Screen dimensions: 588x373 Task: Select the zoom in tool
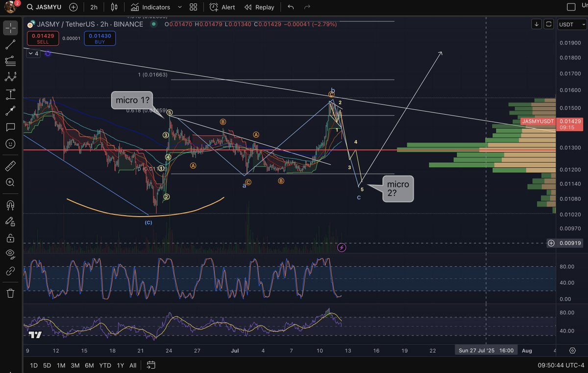pyautogui.click(x=10, y=182)
